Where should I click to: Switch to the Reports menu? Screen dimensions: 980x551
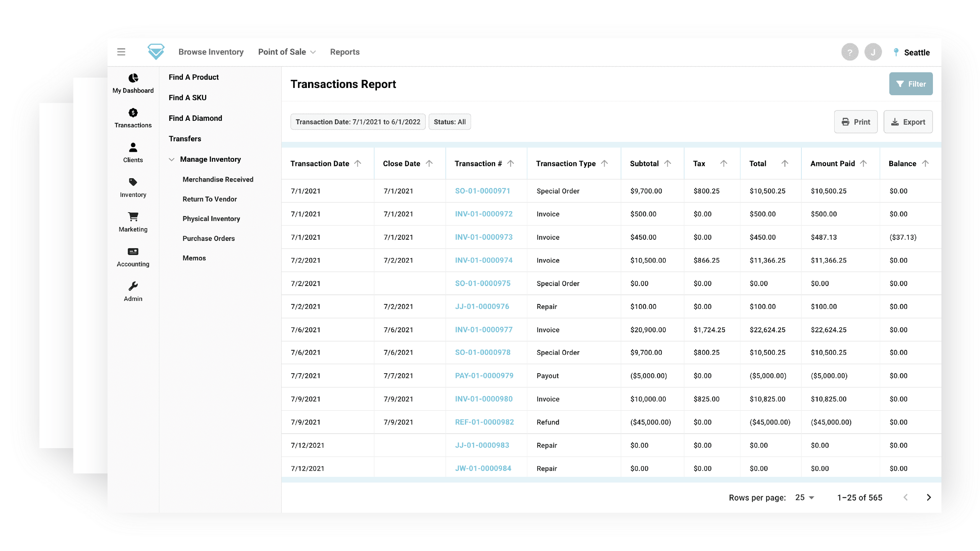click(x=344, y=52)
